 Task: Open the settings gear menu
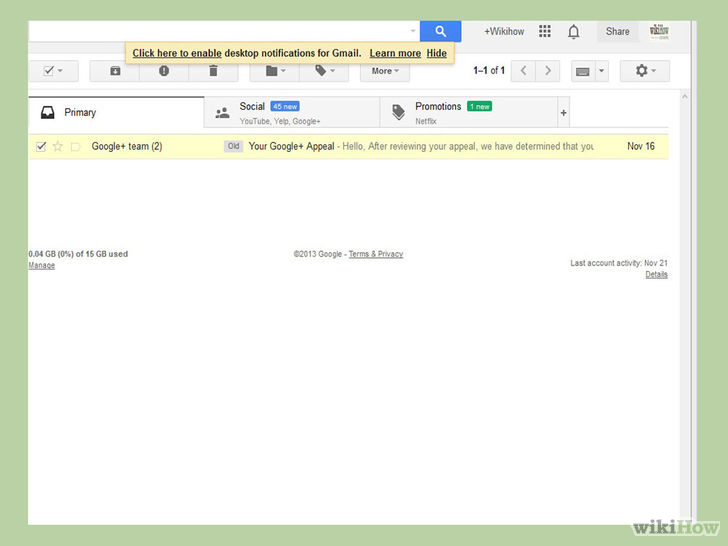pyautogui.click(x=645, y=71)
